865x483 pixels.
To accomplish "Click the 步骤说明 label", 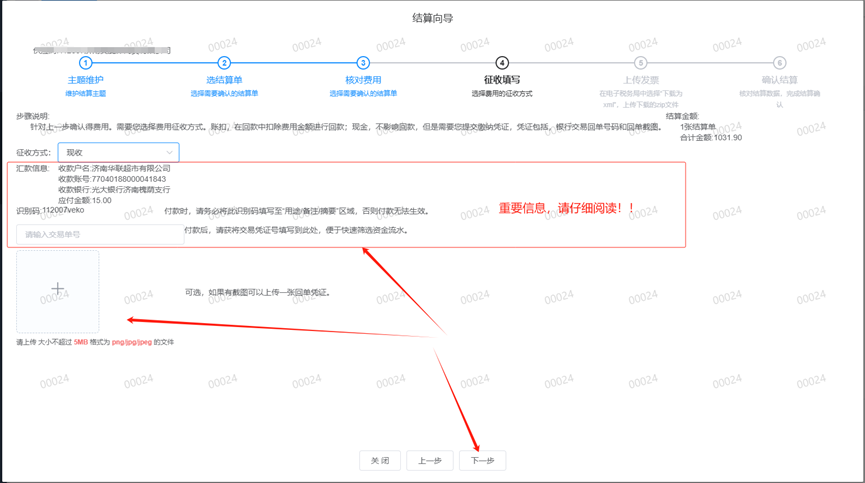I will [x=33, y=116].
